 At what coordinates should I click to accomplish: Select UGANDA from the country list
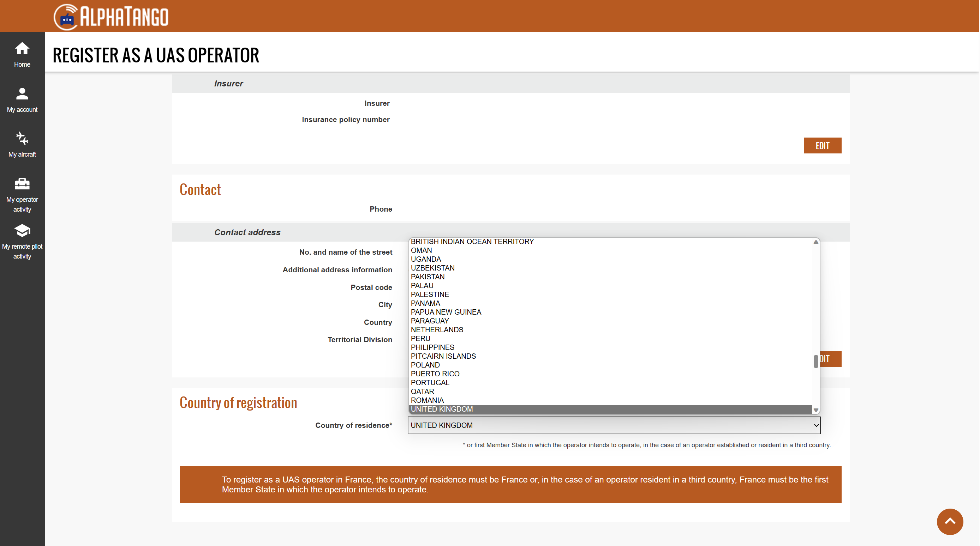(611, 259)
